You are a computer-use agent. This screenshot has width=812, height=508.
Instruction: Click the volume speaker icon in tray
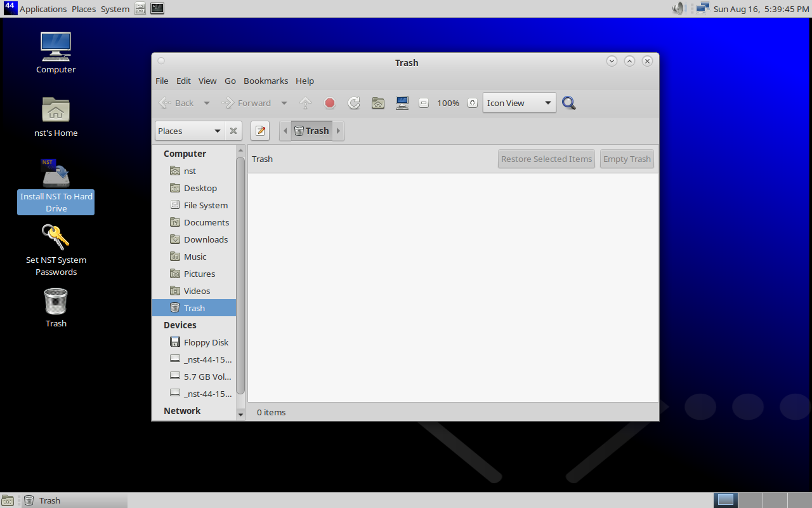[x=679, y=9]
